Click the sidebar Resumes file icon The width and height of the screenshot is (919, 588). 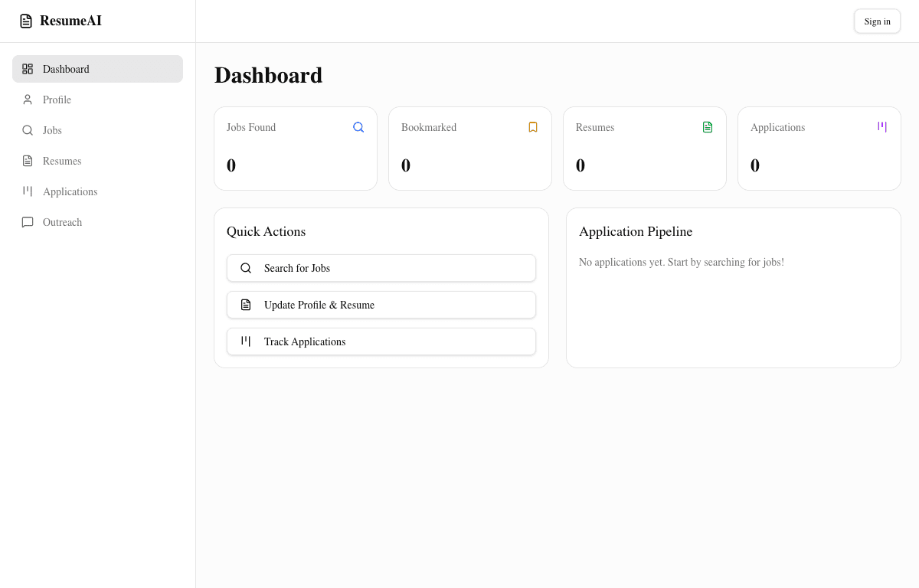[28, 161]
